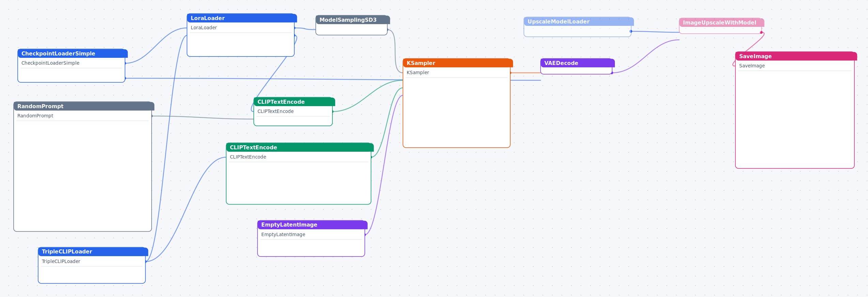
Task: Click the small "SaveImage" body label
Action: tap(752, 66)
